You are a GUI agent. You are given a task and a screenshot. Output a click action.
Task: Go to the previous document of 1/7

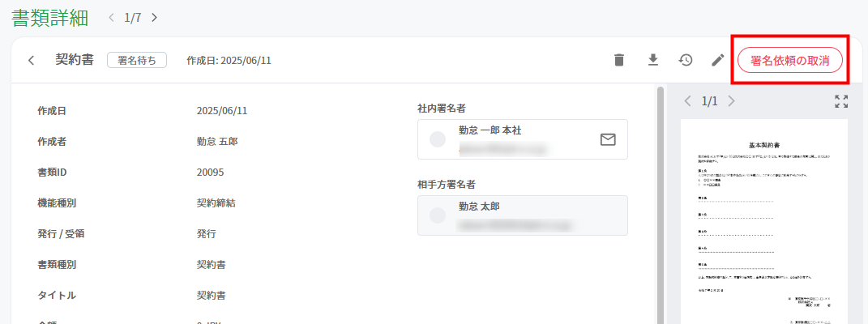pyautogui.click(x=111, y=18)
